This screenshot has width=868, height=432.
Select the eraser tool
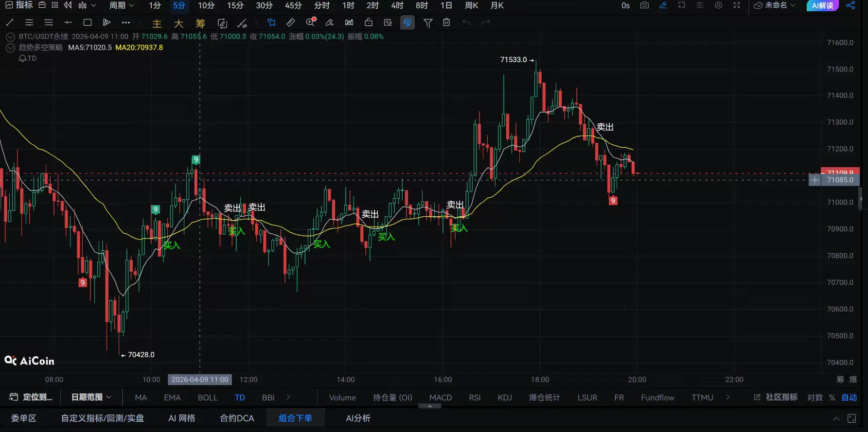click(330, 22)
